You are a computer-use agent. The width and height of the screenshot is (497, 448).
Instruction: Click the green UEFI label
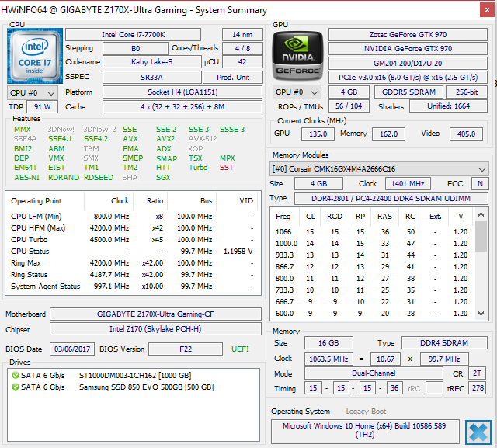tap(240, 349)
